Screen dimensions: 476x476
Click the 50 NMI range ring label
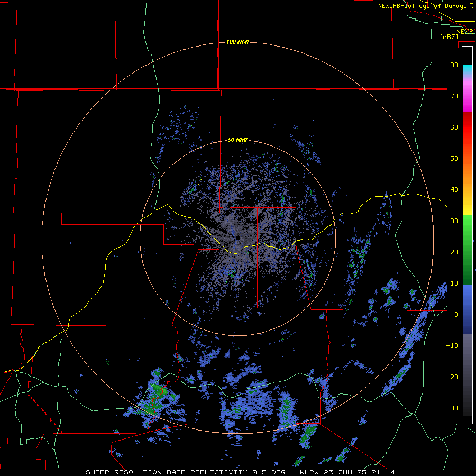click(237, 140)
